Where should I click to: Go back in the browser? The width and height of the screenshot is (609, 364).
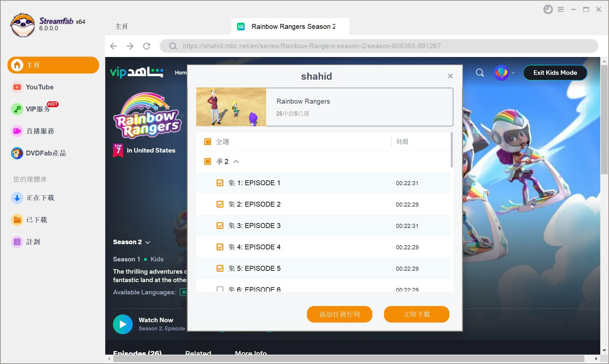coord(114,46)
